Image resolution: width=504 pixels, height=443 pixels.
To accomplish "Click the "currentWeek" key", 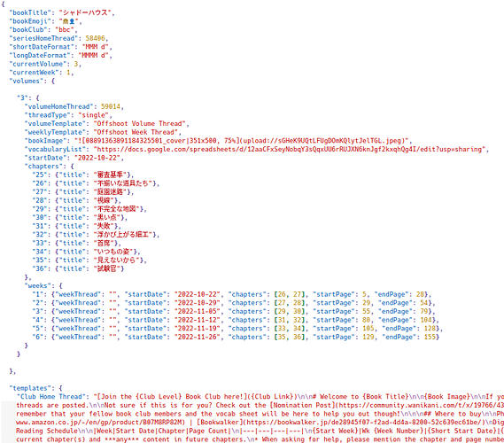I will click(x=34, y=73).
